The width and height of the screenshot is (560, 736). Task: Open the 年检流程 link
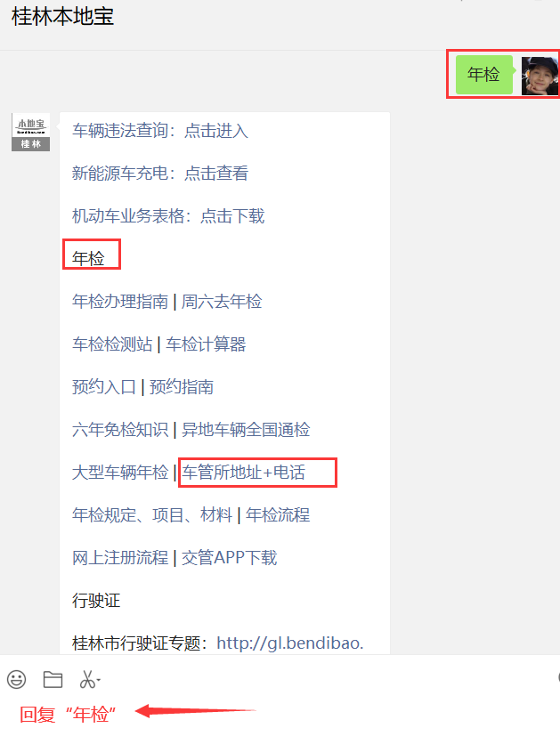(278, 515)
